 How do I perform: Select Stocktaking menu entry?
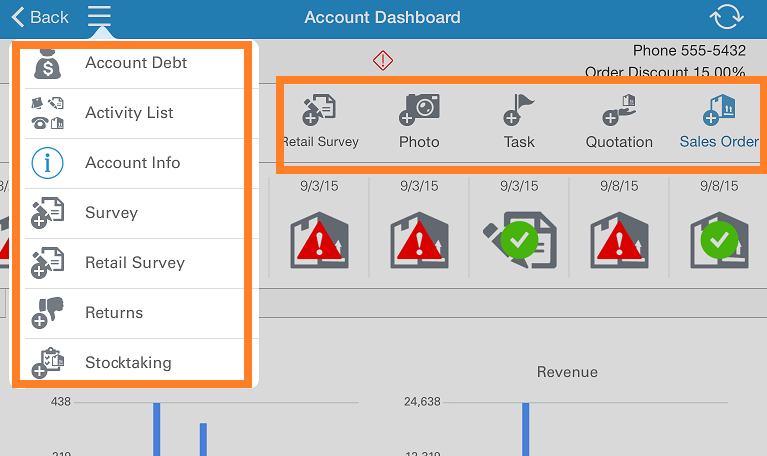click(128, 363)
